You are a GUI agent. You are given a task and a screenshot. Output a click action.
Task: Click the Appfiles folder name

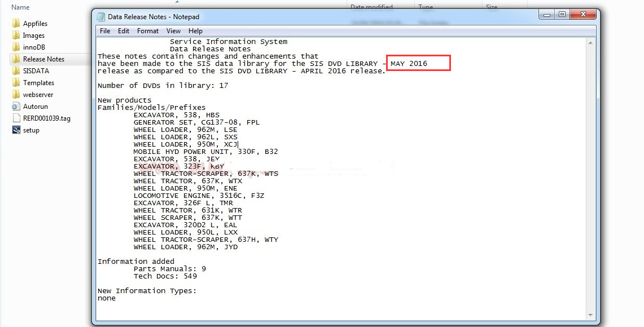coord(36,23)
